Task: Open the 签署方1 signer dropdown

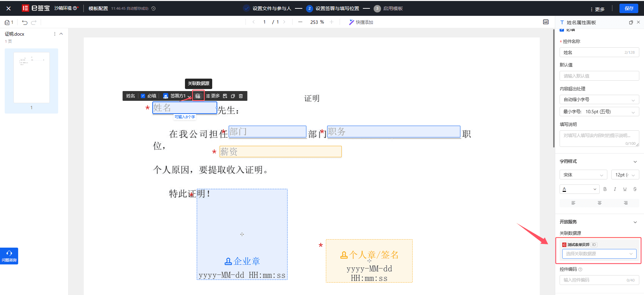Action: pos(177,96)
